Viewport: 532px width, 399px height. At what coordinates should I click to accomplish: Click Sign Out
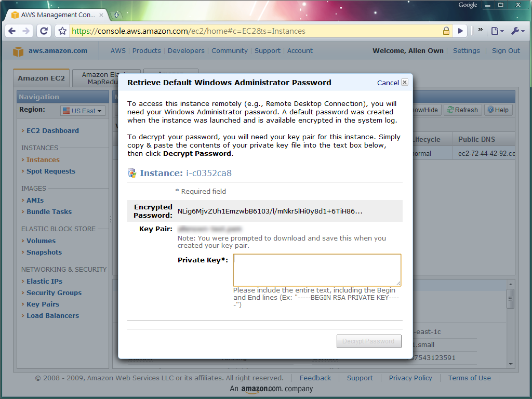(506, 50)
